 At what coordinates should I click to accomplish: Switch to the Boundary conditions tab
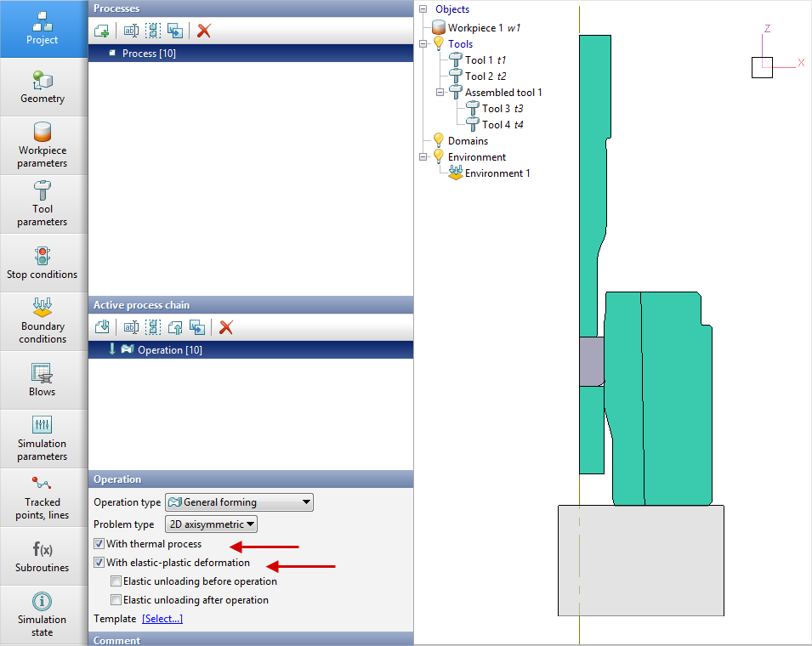coord(43,321)
